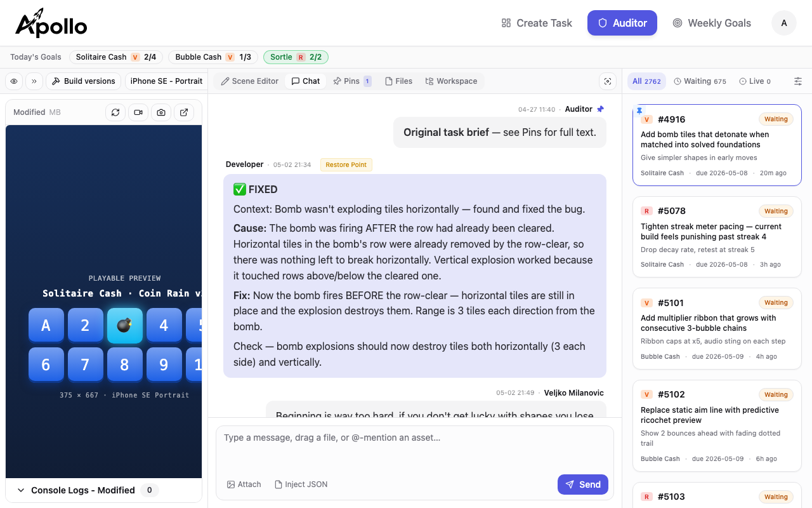Open the Create Task page
The height and width of the screenshot is (508, 812).
pyautogui.click(x=537, y=23)
